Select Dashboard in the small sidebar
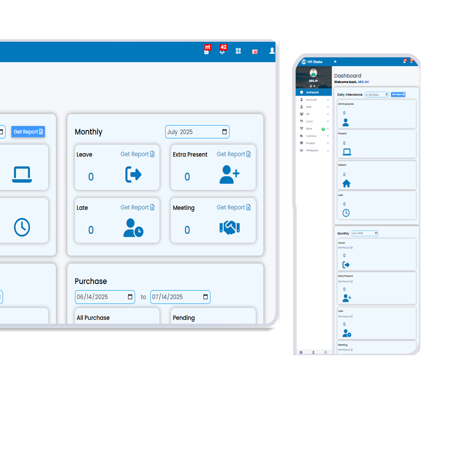The height and width of the screenshot is (476, 474). pyautogui.click(x=312, y=92)
